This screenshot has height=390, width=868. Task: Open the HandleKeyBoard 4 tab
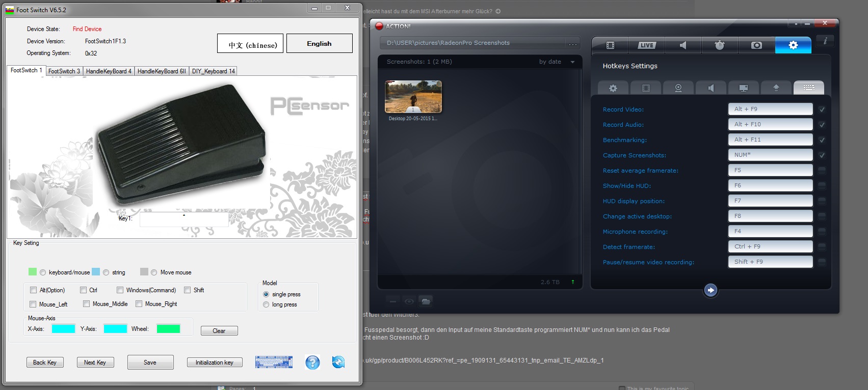pyautogui.click(x=109, y=71)
